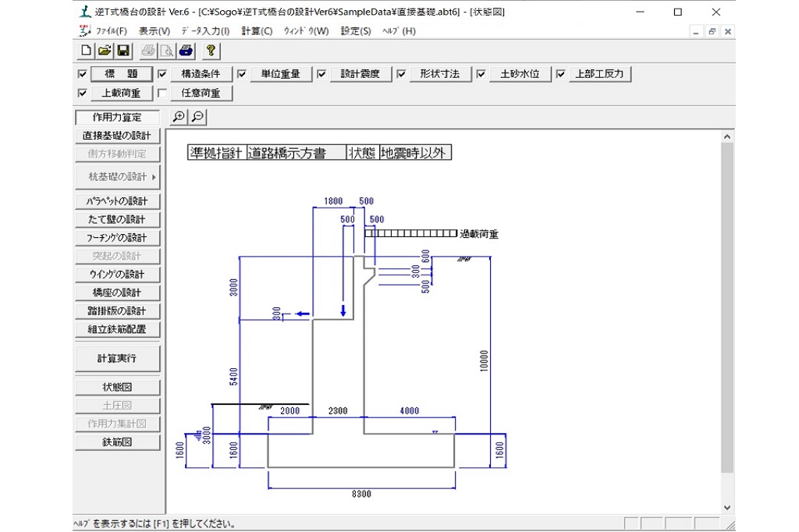Image resolution: width=799 pixels, height=532 pixels.
Task: Click the scrollbar down arrow
Action: coord(727,508)
